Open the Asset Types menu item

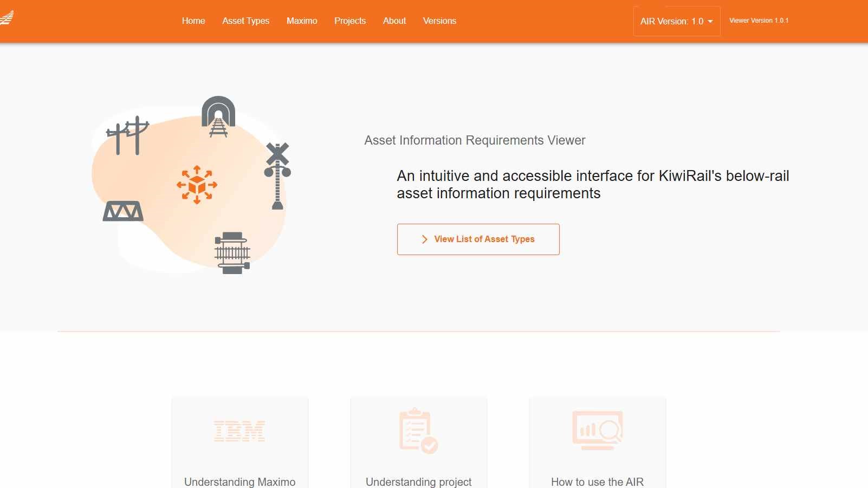coord(245,21)
